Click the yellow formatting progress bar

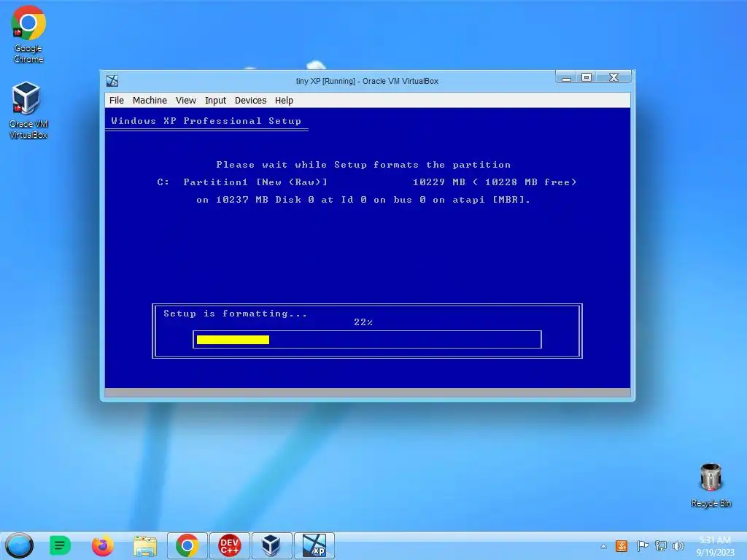233,340
